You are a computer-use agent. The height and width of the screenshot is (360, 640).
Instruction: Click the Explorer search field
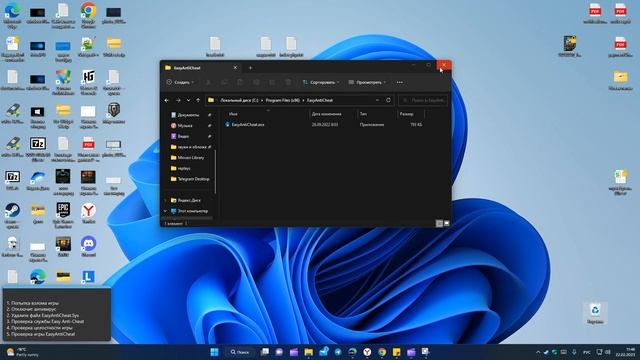pyautogui.click(x=423, y=100)
